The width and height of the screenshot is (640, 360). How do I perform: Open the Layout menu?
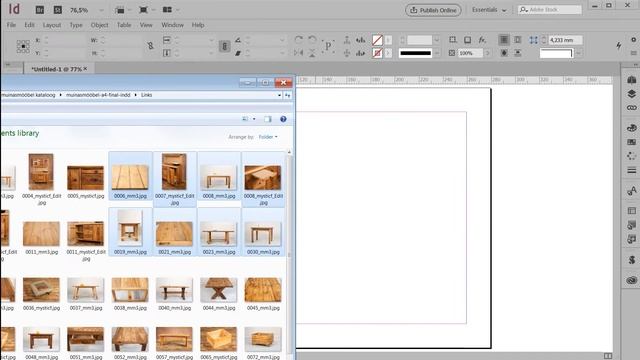pos(52,25)
